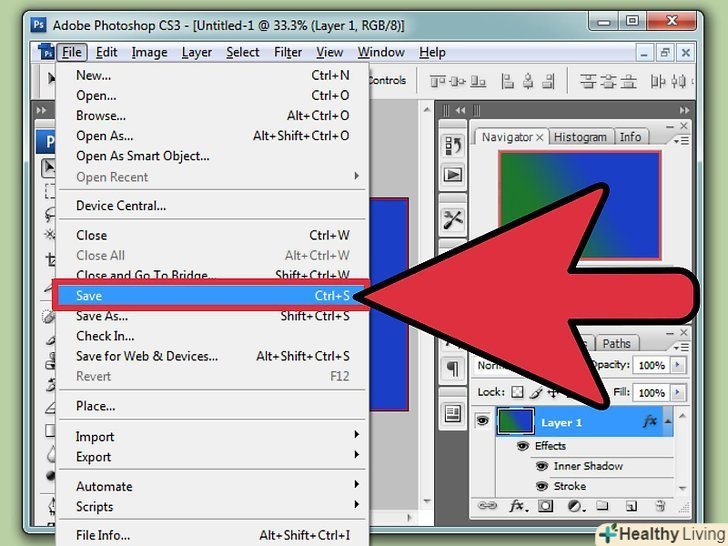Expand the Automate submenu
728x546 pixels.
[356, 484]
